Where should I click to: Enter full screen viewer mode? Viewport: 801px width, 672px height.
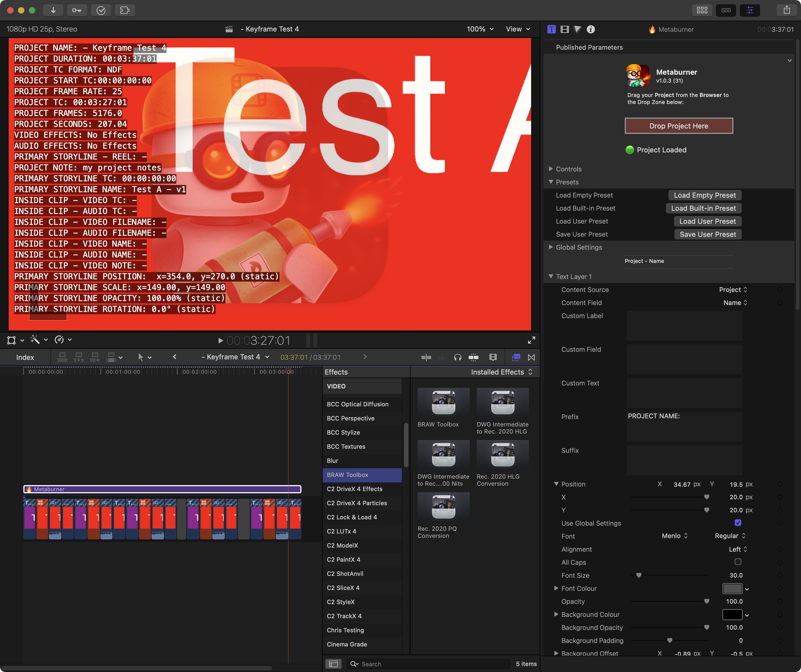point(531,340)
